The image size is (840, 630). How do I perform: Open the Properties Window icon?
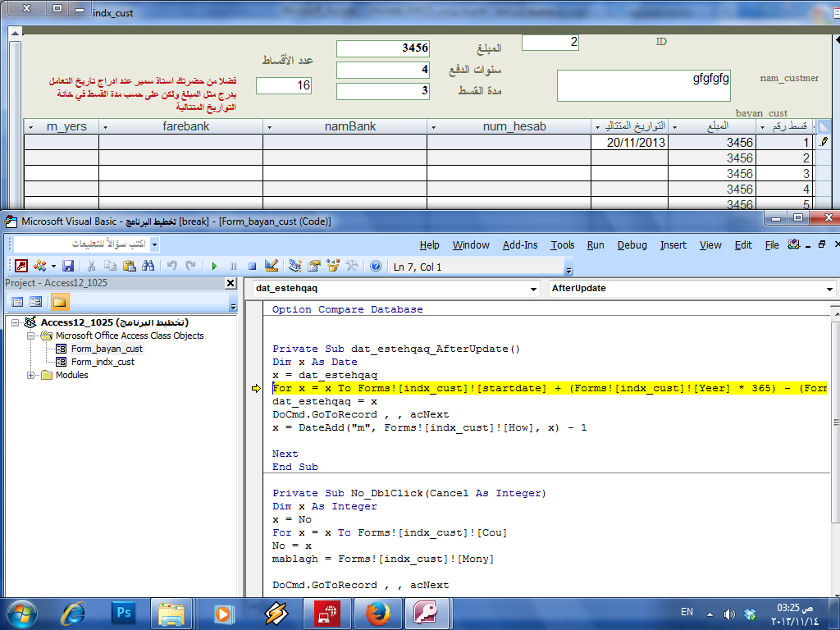314,266
